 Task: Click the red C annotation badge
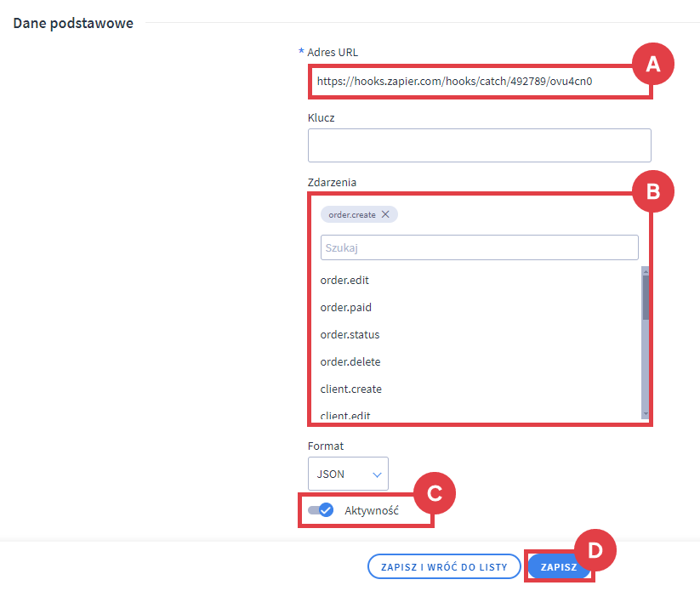tap(434, 494)
